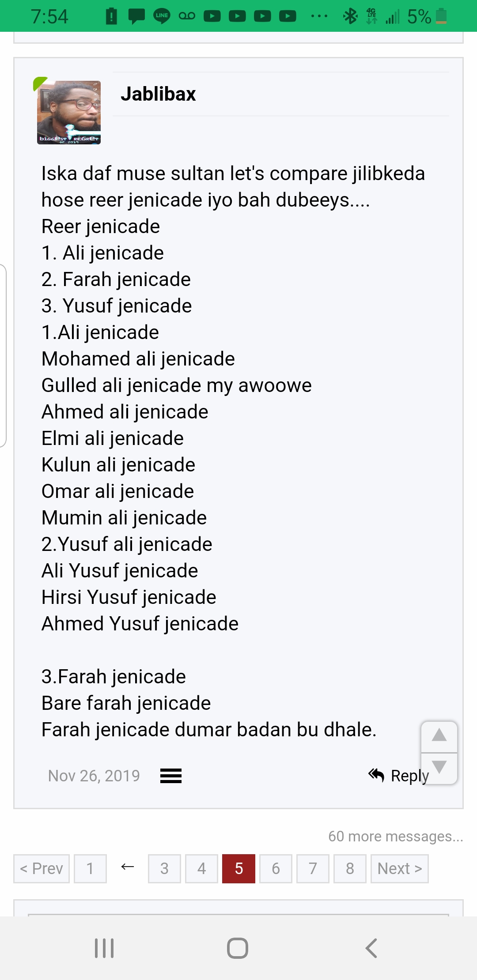Select page 6 in pagination
Screen dimensions: 477x980
276,868
